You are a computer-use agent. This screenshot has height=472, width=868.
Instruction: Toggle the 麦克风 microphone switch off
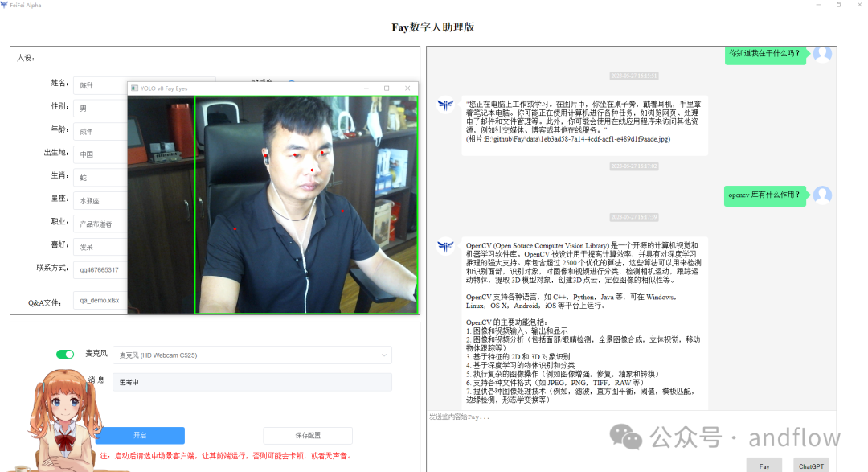pyautogui.click(x=65, y=355)
